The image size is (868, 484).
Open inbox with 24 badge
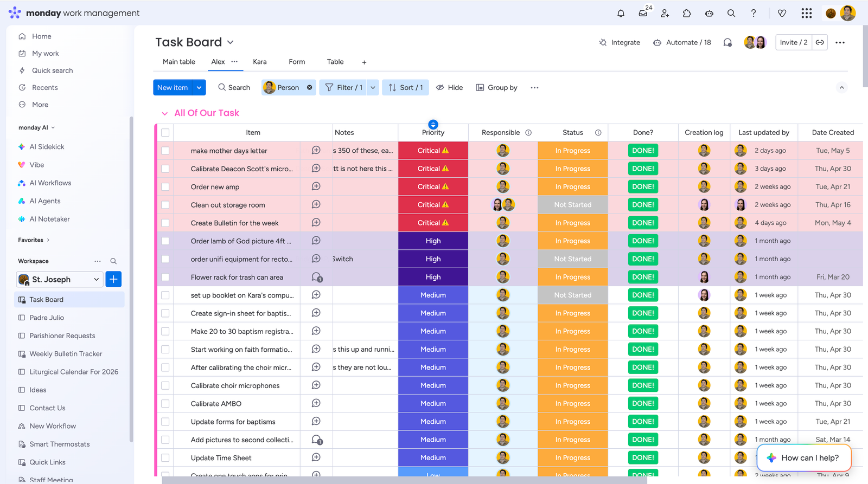(x=643, y=14)
